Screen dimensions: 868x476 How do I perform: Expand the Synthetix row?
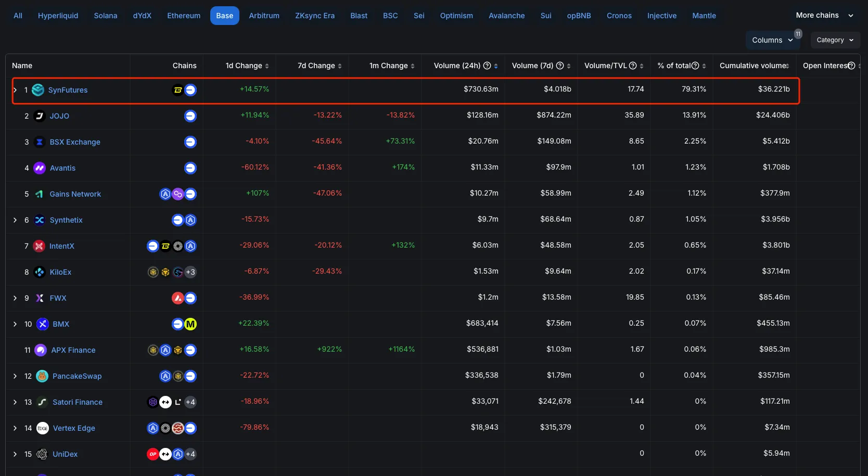pos(15,220)
